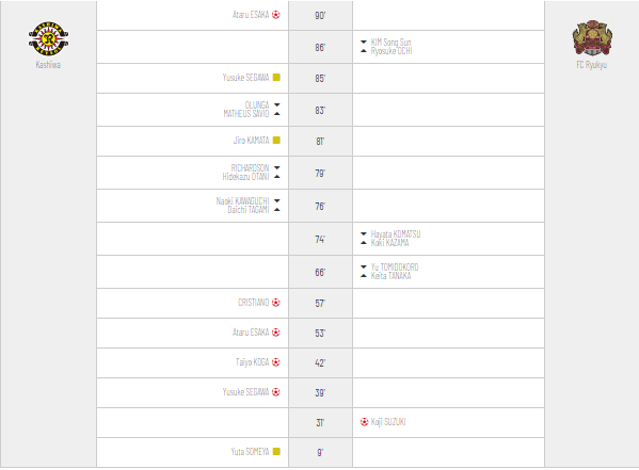This screenshot has width=639, height=470.
Task: Click yellow card icon next to Yuta SOMEYA
Action: pyautogui.click(x=276, y=452)
